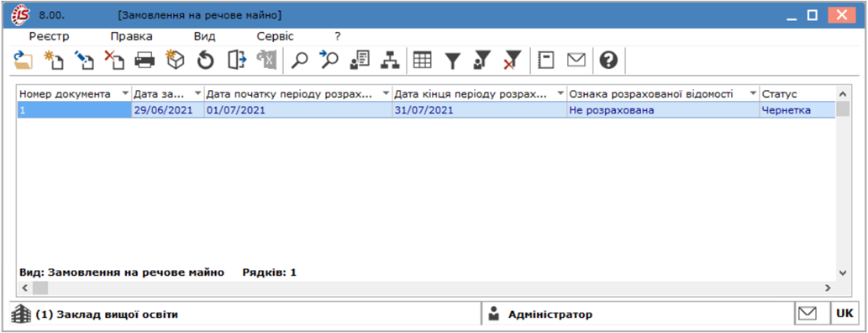Click the UK language indicator
The width and height of the screenshot is (868, 333).
click(844, 314)
